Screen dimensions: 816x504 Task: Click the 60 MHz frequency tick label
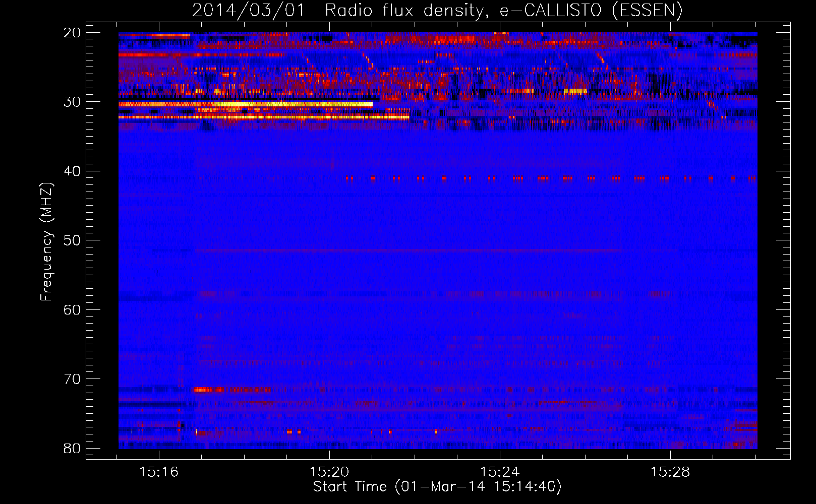72,309
